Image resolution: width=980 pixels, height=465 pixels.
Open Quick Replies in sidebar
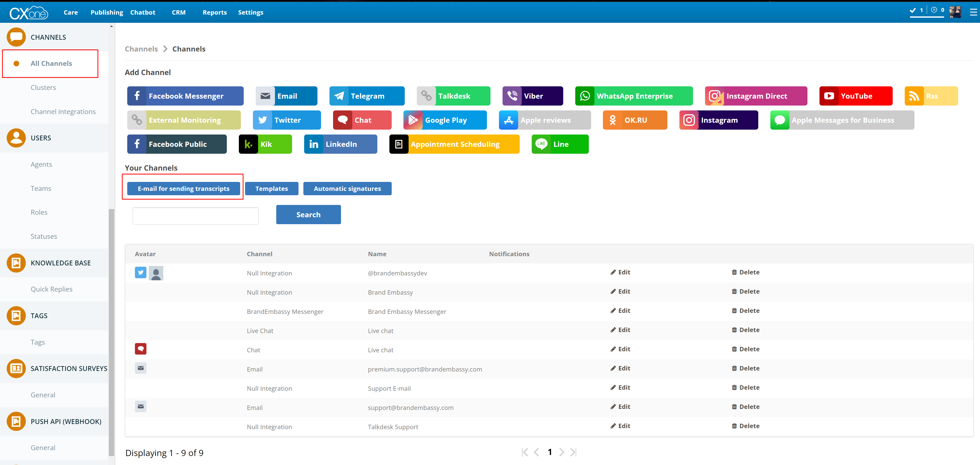tap(51, 289)
